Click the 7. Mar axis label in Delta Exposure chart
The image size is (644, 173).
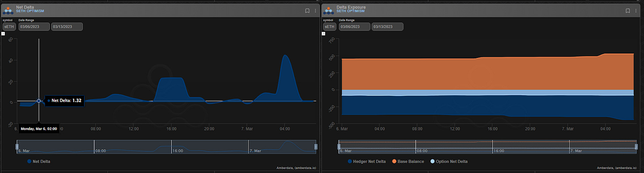567,129
